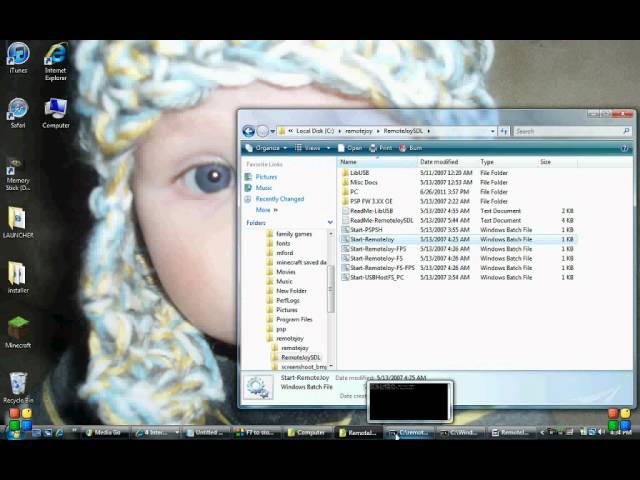Select the Start-USBHostFS_PC batch file
Image resolution: width=640 pixels, height=480 pixels.
[372, 277]
